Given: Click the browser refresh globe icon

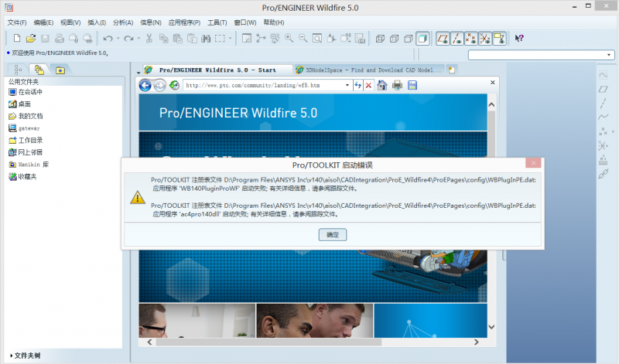Looking at the screenshot, I should click(174, 85).
